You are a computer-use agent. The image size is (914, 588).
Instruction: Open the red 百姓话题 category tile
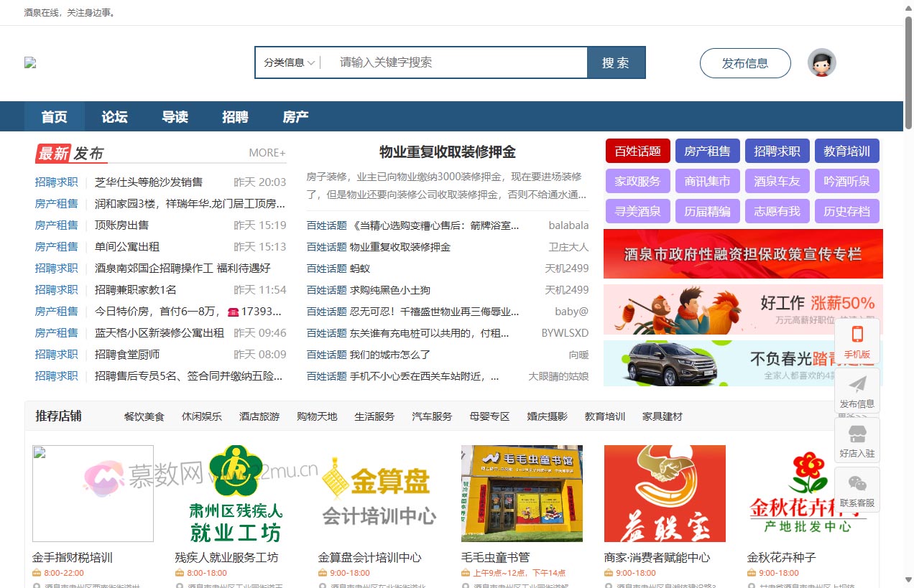click(637, 151)
